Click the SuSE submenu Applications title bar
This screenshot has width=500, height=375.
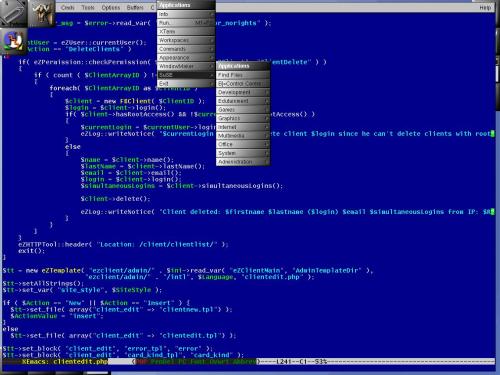pyautogui.click(x=243, y=66)
